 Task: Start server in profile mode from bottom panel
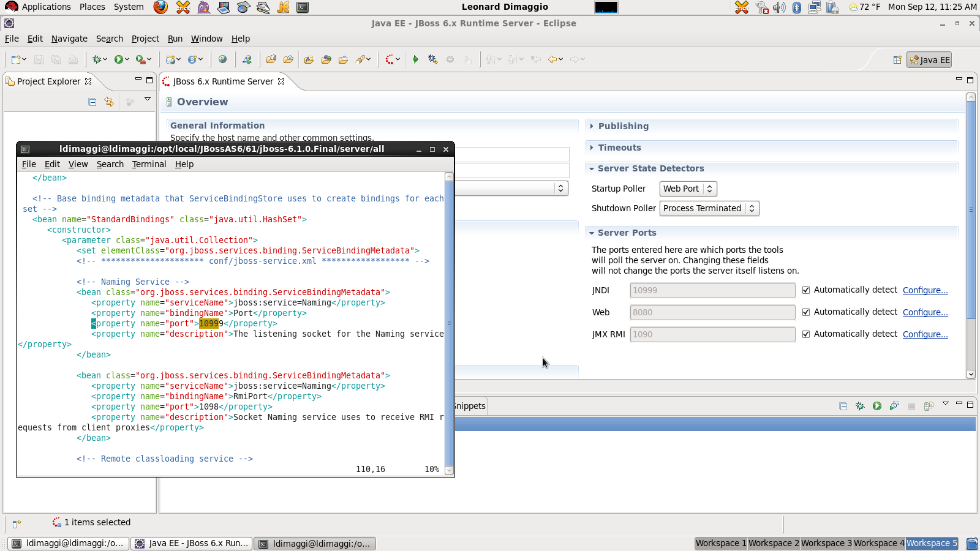point(894,406)
